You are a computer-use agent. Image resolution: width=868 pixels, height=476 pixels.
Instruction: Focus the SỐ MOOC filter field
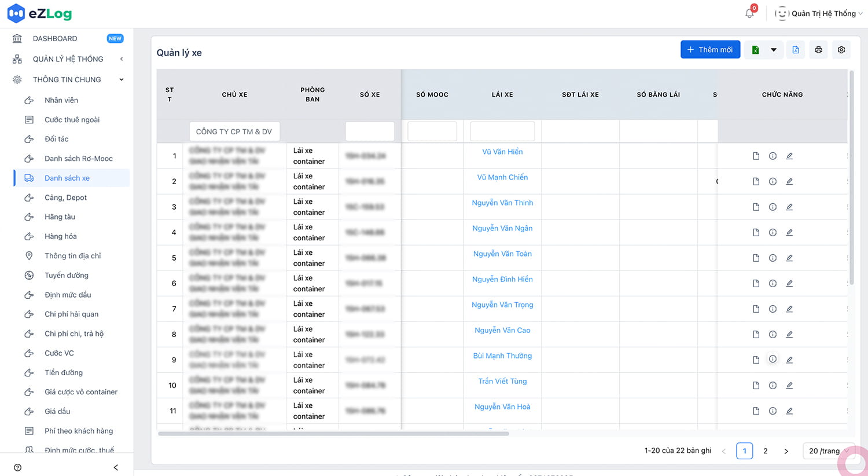[432, 131]
